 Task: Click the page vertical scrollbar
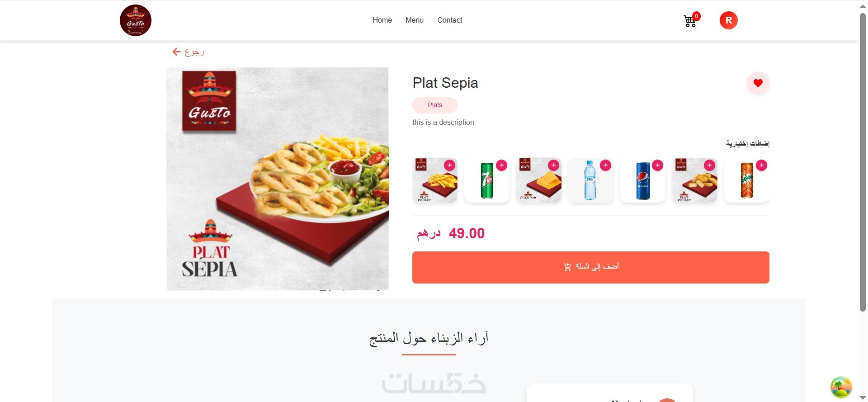(x=862, y=162)
